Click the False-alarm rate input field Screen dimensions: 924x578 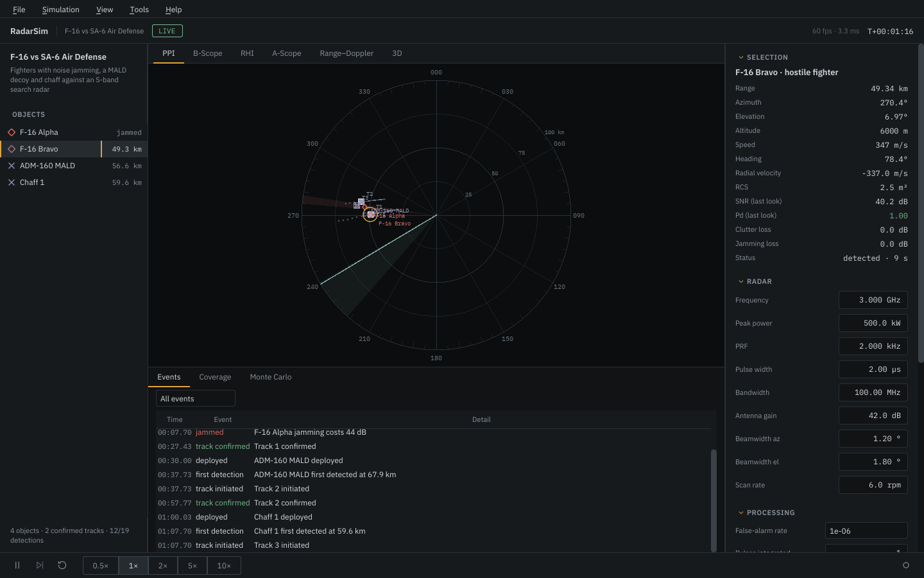pyautogui.click(x=866, y=530)
